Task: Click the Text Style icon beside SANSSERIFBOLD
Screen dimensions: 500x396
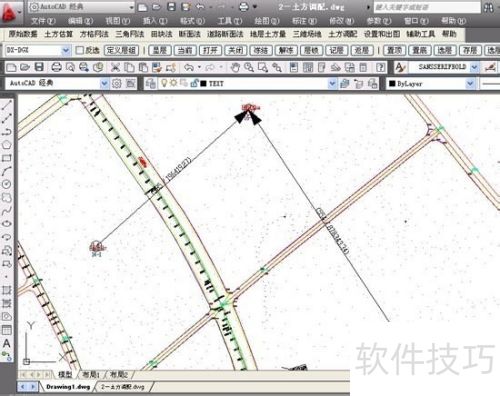Action: tap(400, 68)
